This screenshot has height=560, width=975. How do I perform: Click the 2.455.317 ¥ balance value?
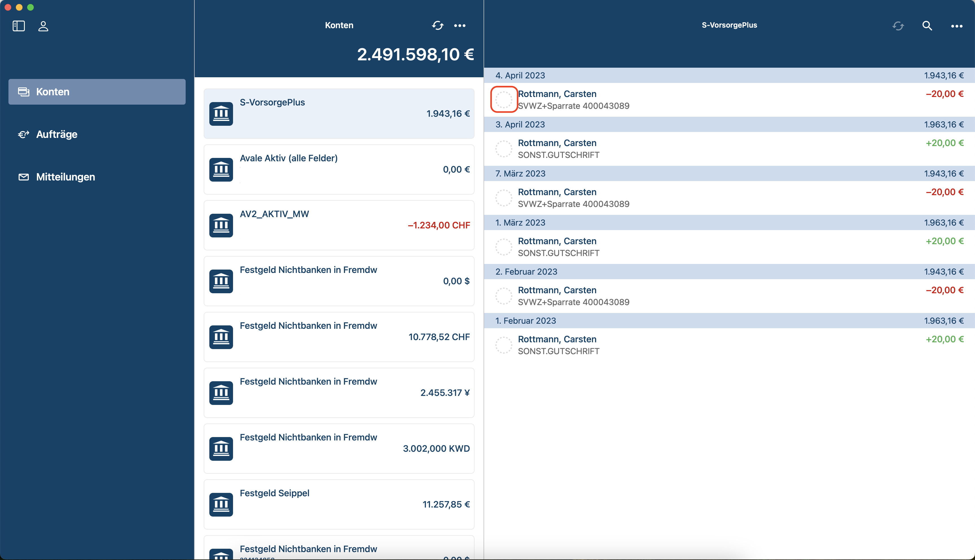coord(445,393)
